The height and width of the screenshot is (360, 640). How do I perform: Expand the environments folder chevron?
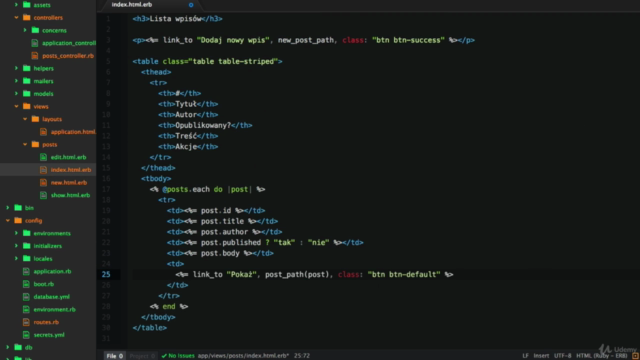coord(16,233)
